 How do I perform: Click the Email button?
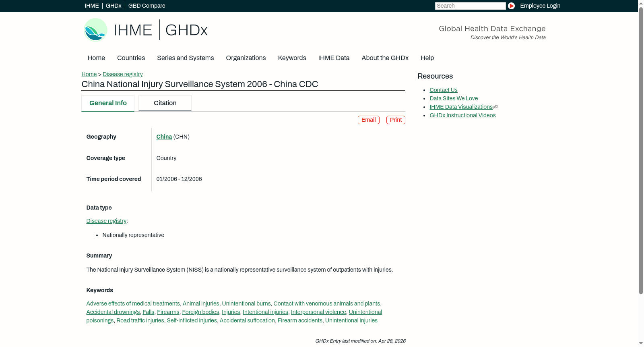click(x=368, y=120)
